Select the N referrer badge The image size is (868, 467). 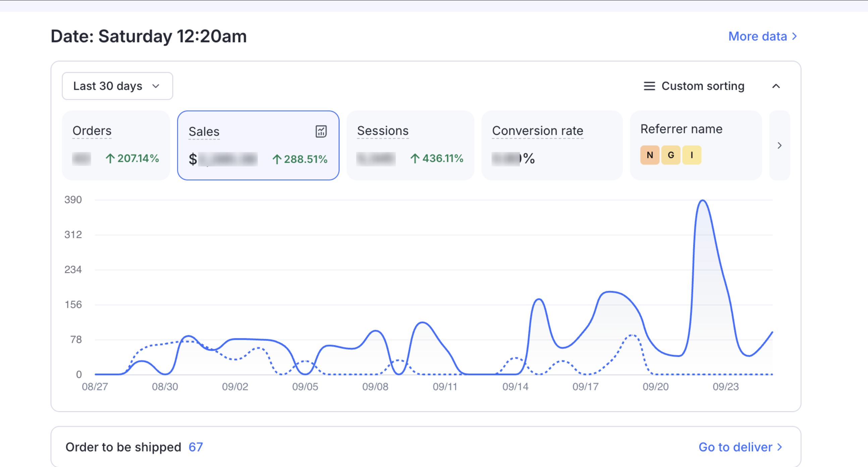tap(650, 155)
